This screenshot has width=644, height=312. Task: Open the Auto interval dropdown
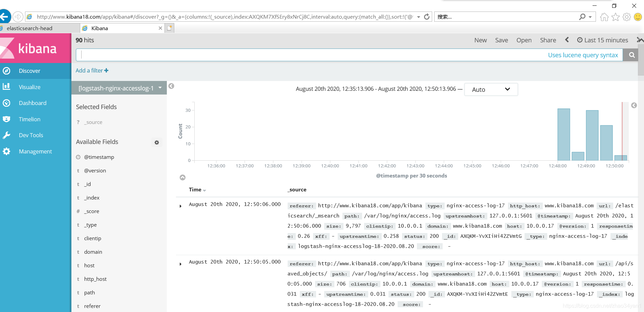[x=491, y=89]
